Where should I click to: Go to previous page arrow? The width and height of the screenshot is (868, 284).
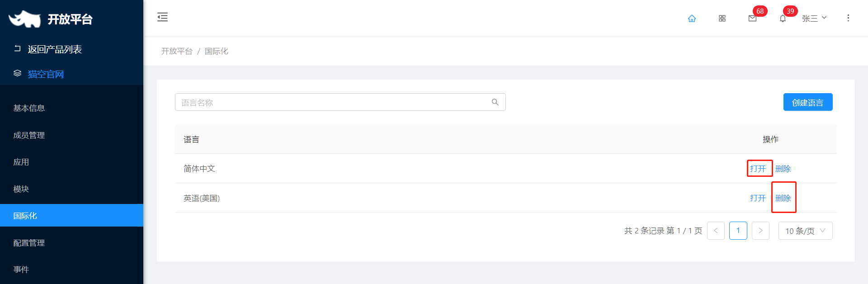point(716,231)
